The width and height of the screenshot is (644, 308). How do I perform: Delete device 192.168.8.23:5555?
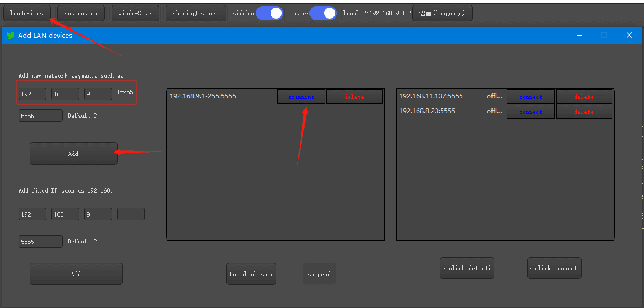click(x=584, y=112)
